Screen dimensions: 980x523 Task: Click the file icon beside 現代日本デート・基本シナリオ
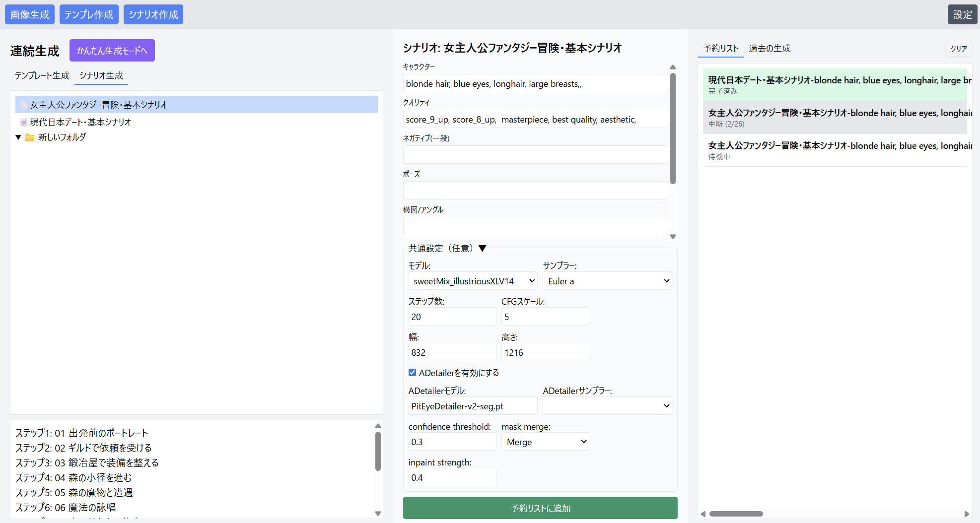pos(23,122)
